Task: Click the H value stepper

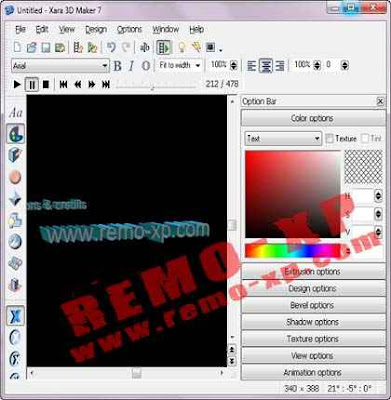Action: (378, 196)
